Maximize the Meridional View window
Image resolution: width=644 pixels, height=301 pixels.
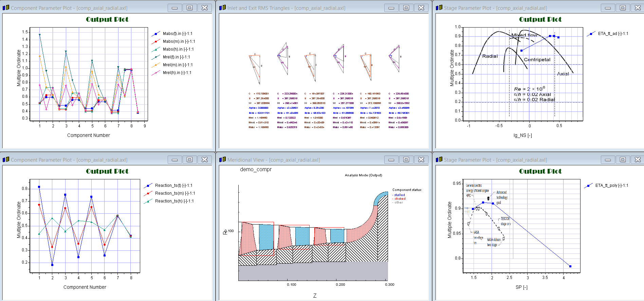(406, 159)
